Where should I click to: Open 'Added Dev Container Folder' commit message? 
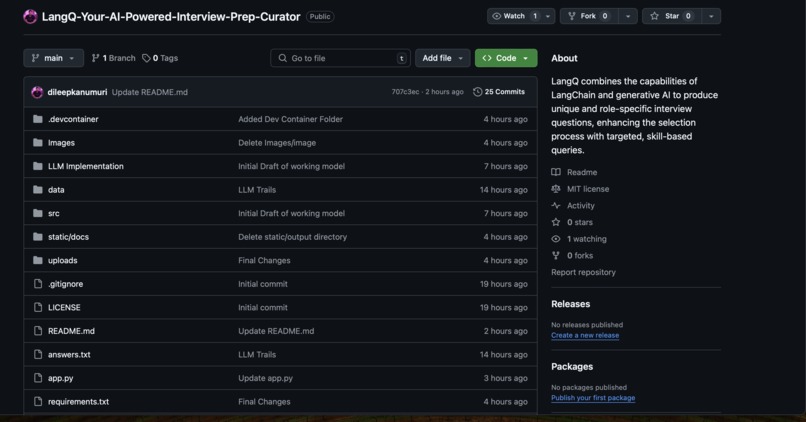290,119
